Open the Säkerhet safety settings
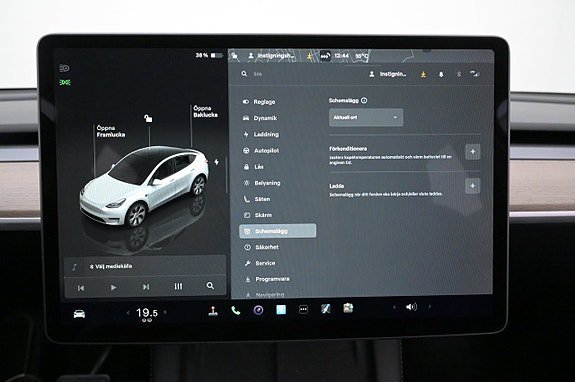This screenshot has height=382, width=575. point(261,247)
